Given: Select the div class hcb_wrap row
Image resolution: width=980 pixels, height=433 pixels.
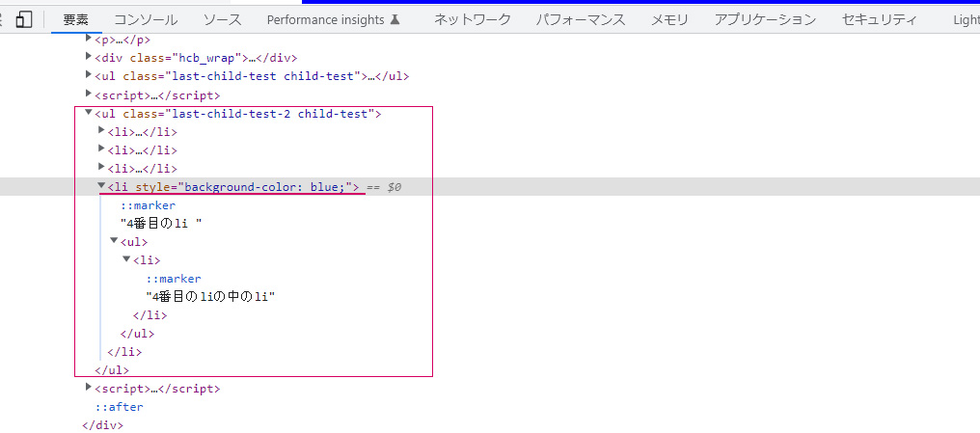Looking at the screenshot, I should pyautogui.click(x=196, y=58).
